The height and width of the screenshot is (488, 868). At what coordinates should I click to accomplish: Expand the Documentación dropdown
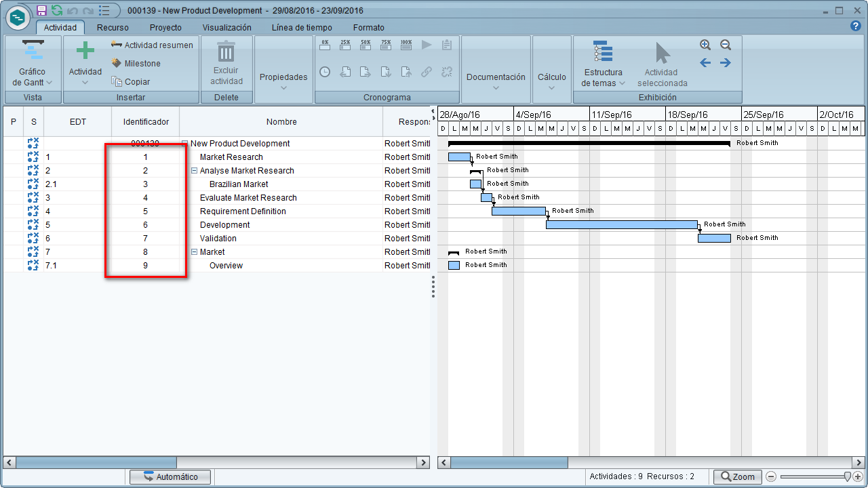pos(496,87)
